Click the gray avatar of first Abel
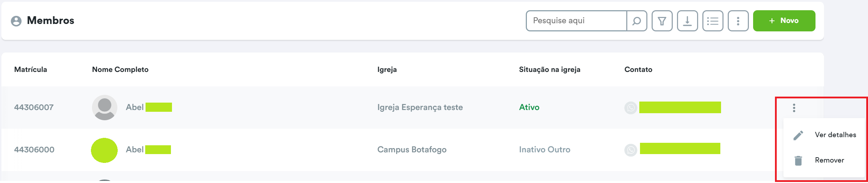 tap(104, 107)
